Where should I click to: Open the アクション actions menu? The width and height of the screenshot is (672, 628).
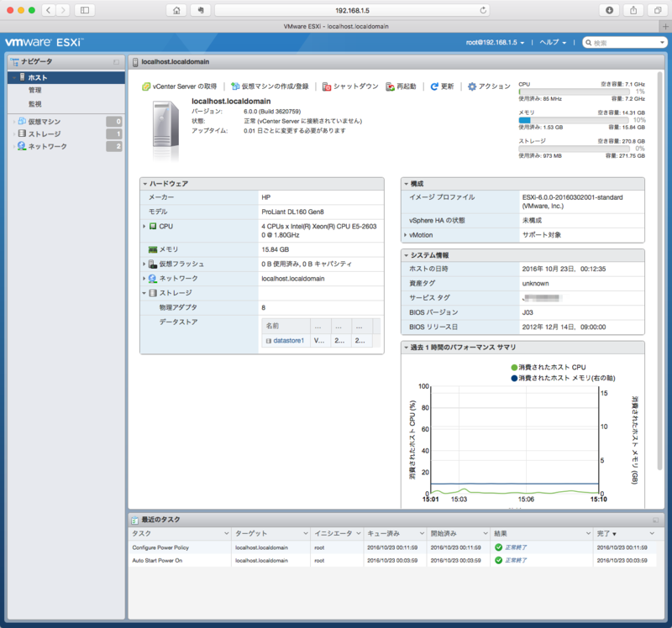pyautogui.click(x=489, y=86)
